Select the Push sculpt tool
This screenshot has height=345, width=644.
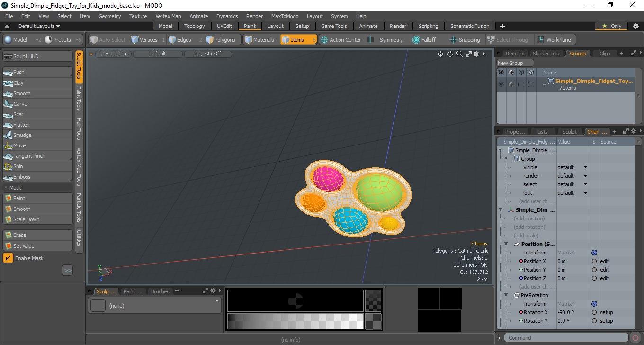(37, 72)
